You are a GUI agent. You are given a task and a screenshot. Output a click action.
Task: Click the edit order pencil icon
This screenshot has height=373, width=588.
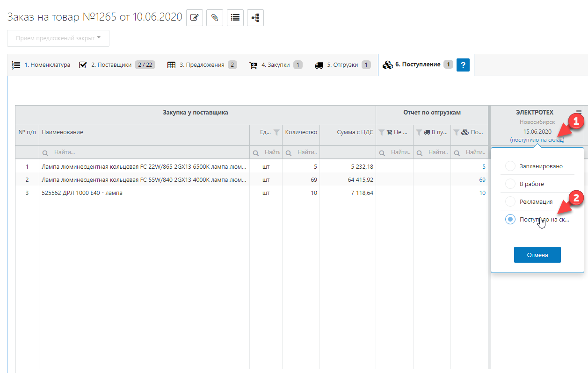pos(194,18)
